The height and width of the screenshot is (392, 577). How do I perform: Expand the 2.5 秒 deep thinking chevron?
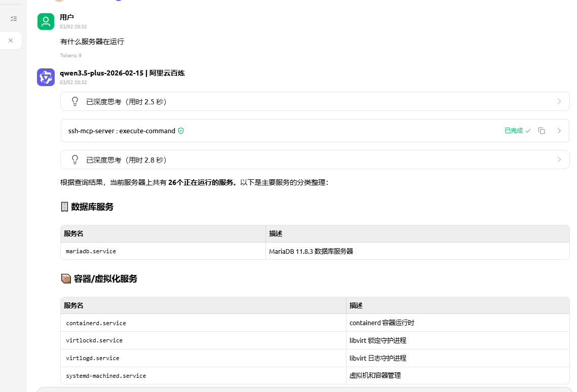[559, 101]
